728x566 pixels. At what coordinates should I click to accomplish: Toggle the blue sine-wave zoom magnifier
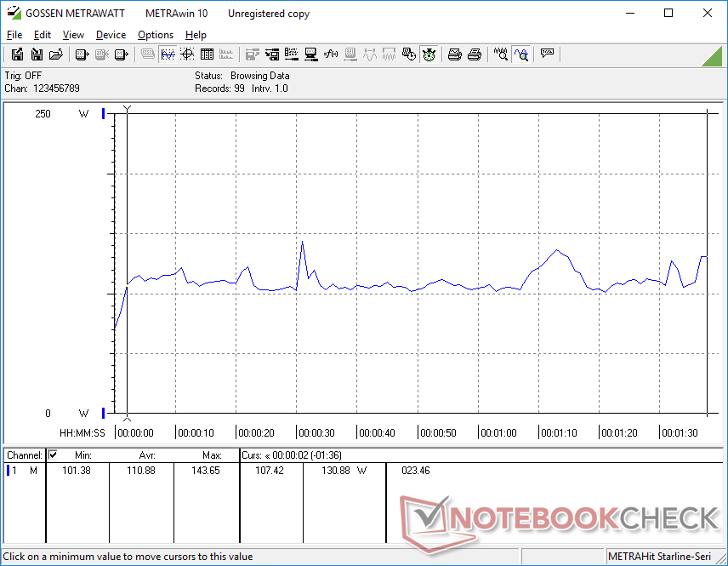(x=521, y=54)
